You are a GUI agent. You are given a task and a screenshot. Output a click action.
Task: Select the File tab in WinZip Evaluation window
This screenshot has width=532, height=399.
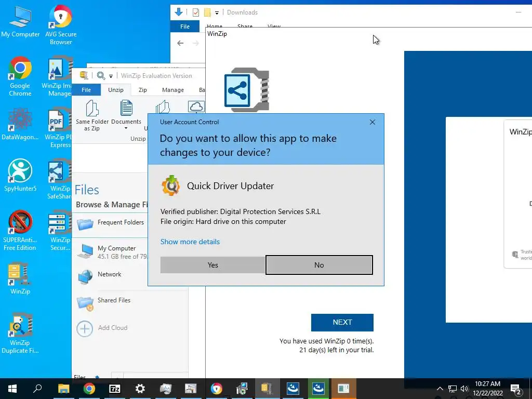click(86, 90)
